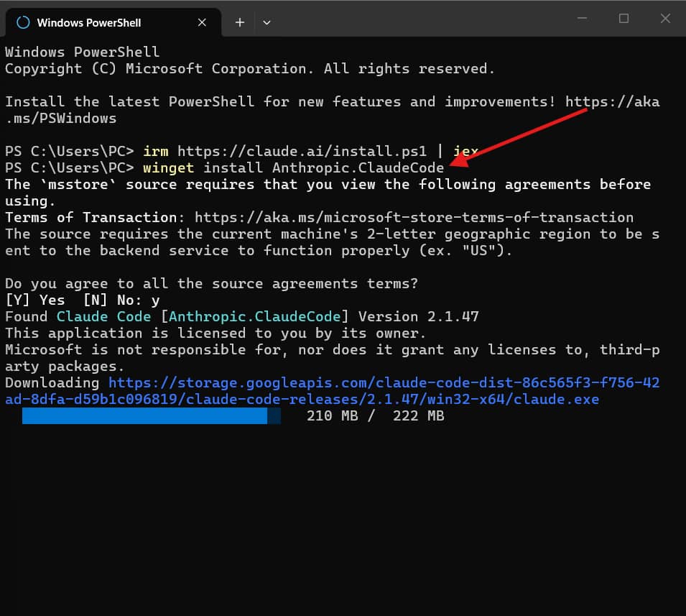Click the https://aka.ms/PSWindows link start
Image resolution: width=686 pixels, height=616 pixels.
pos(613,101)
